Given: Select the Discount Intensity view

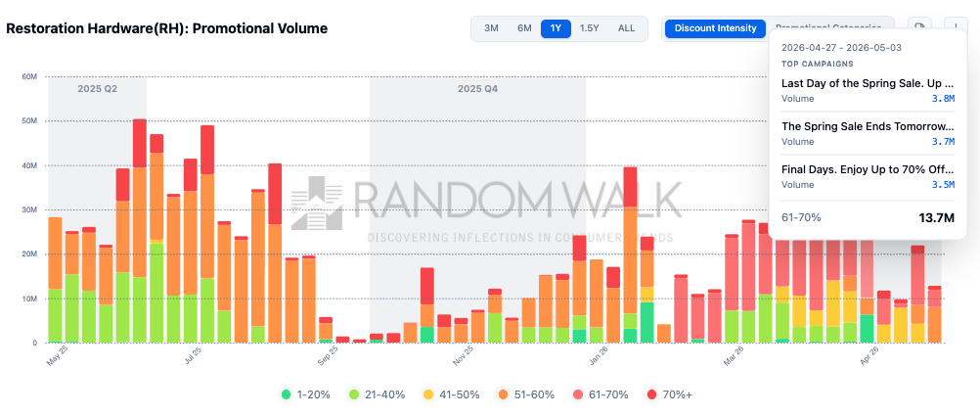Looking at the screenshot, I should 715,28.
